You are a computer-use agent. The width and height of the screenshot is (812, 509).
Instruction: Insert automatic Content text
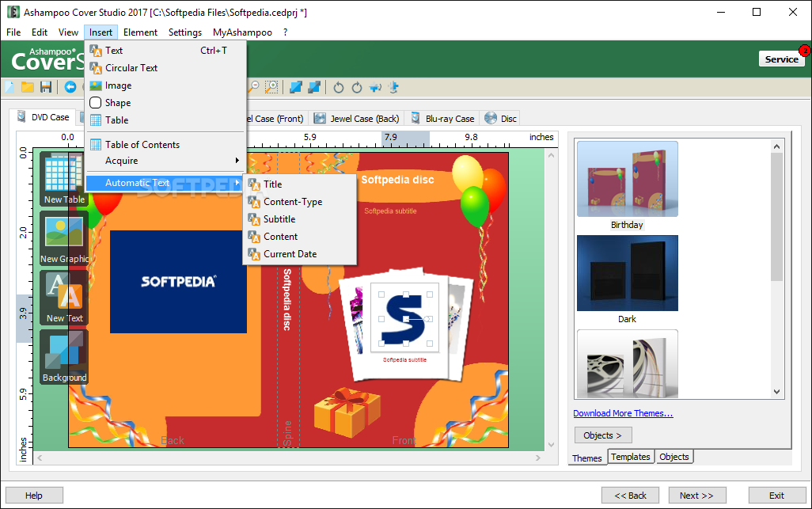click(300, 237)
